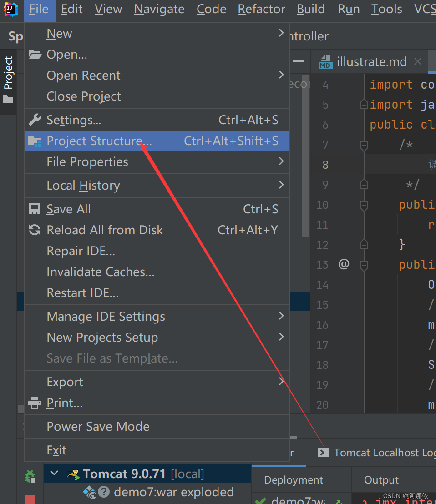436x504 pixels.
Task: Select Invalidate Caches...
Action: coord(157,272)
